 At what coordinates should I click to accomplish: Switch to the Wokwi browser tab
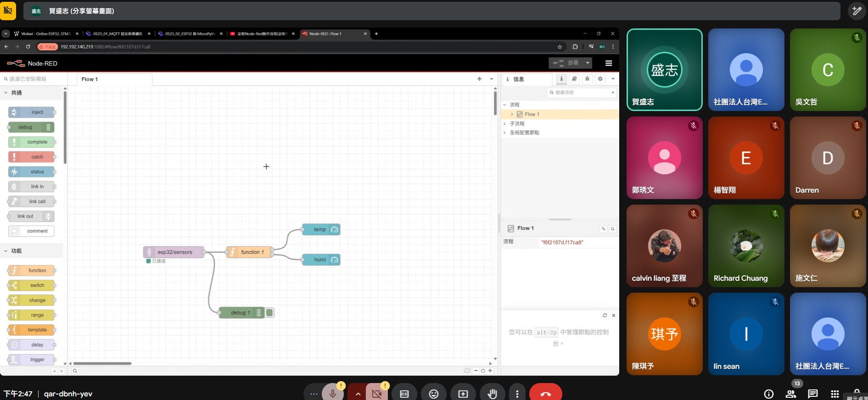click(46, 33)
